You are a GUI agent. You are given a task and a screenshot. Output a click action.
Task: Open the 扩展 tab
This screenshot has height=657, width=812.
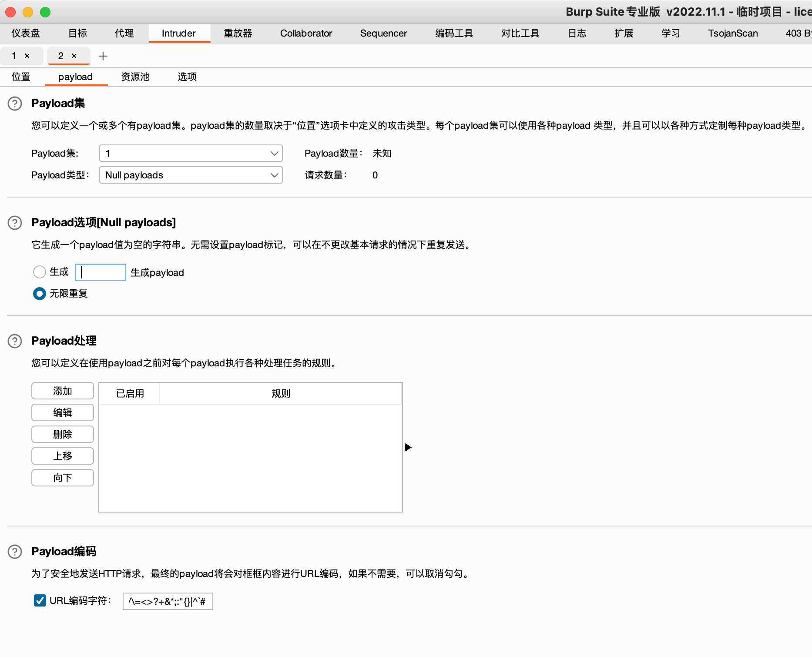tap(624, 34)
